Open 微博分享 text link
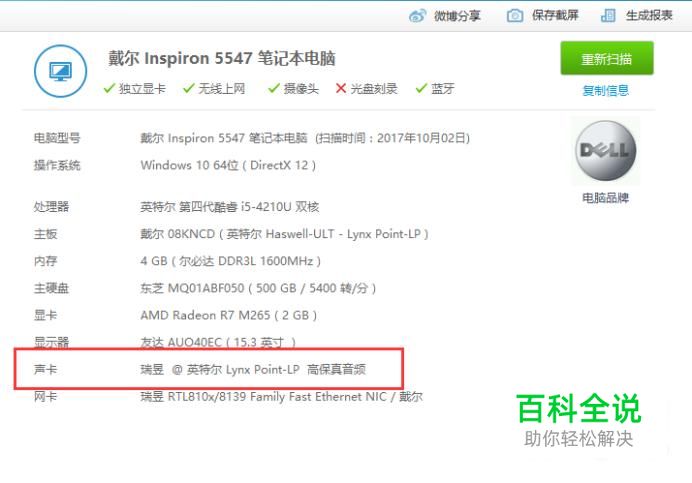Screen dimensions: 692x483 coord(457,16)
